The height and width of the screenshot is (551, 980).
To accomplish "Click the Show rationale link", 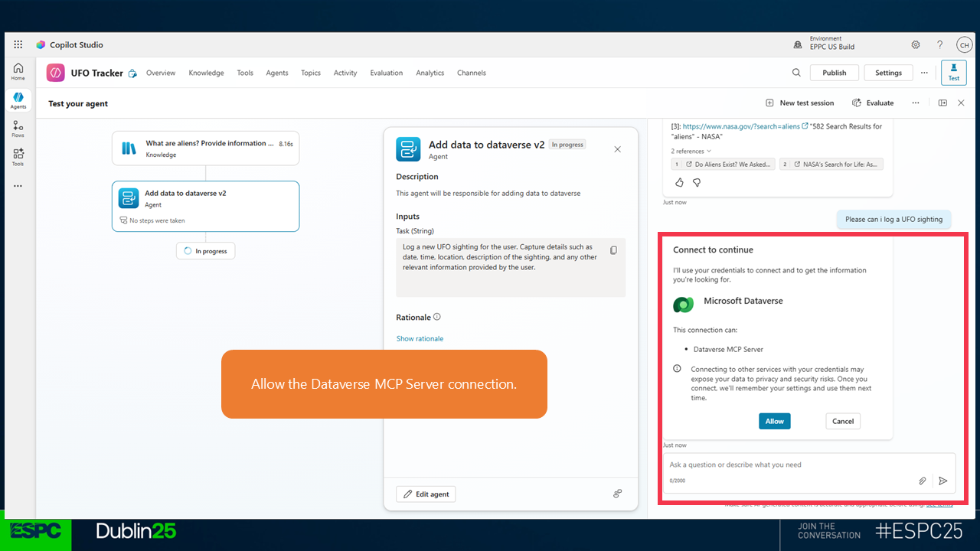I will [420, 338].
